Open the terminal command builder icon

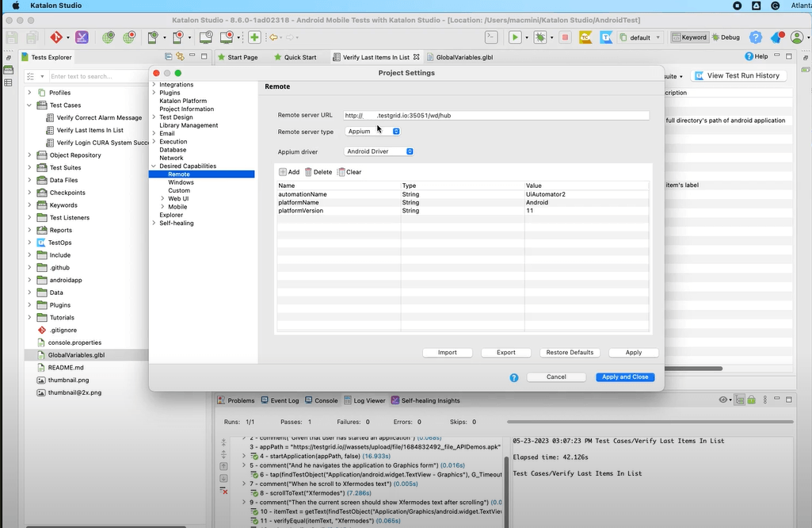point(491,37)
